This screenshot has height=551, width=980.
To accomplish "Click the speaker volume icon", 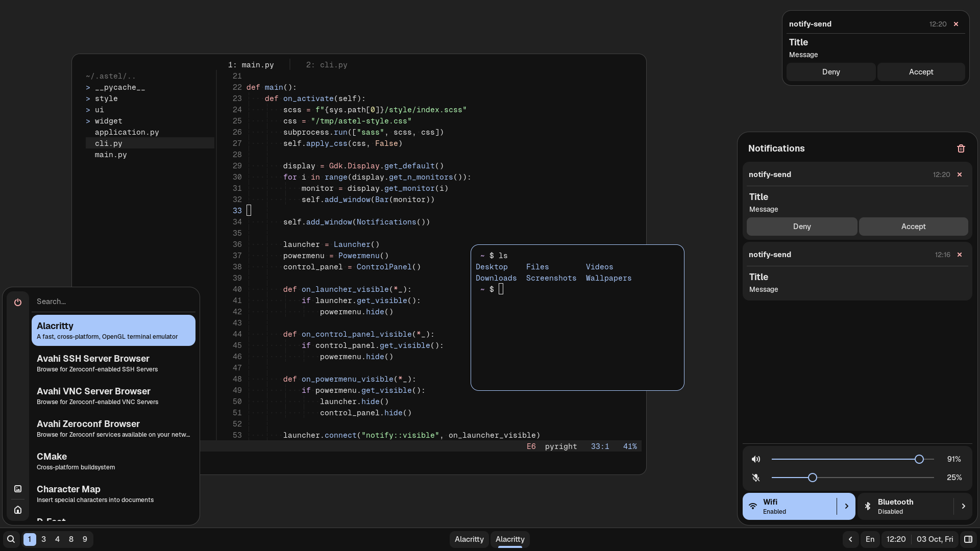I will point(756,459).
